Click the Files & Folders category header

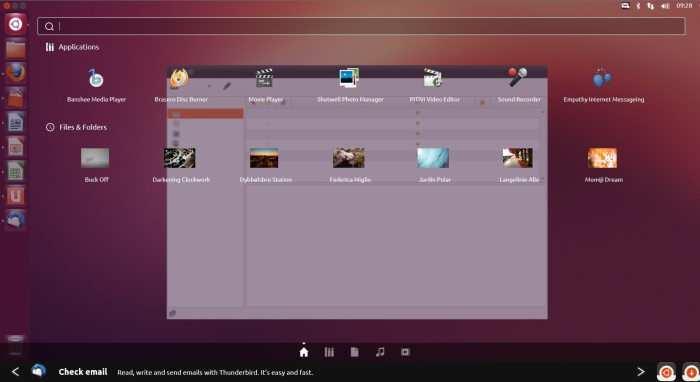tap(76, 127)
